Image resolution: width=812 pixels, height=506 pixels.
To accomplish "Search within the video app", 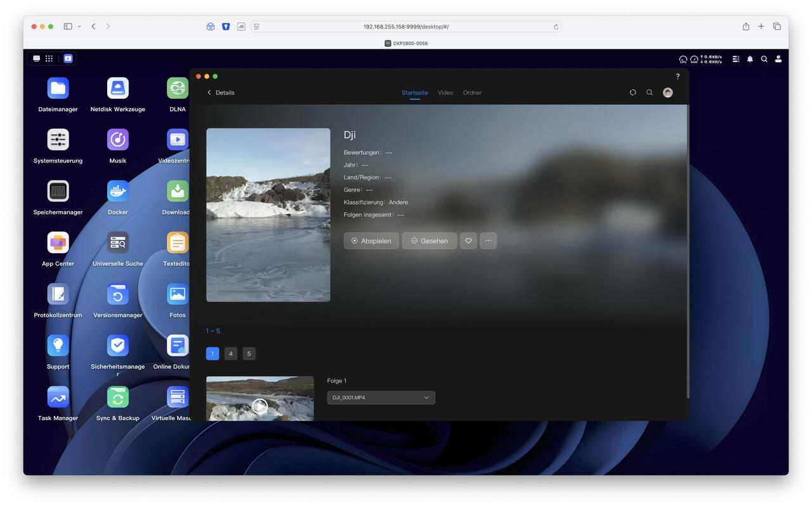I will (x=650, y=93).
